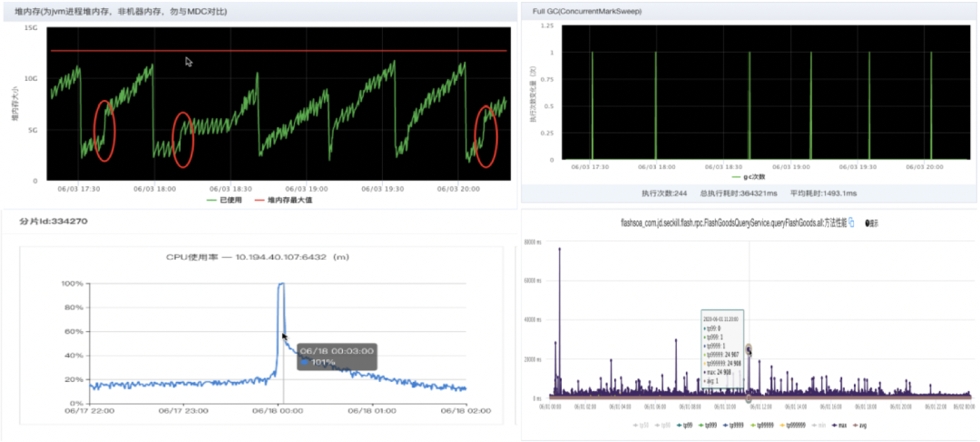Viewport: 980px width, 442px height.
Task: Click the tp99999: 24 907 tooltip entry
Action: pos(722,354)
